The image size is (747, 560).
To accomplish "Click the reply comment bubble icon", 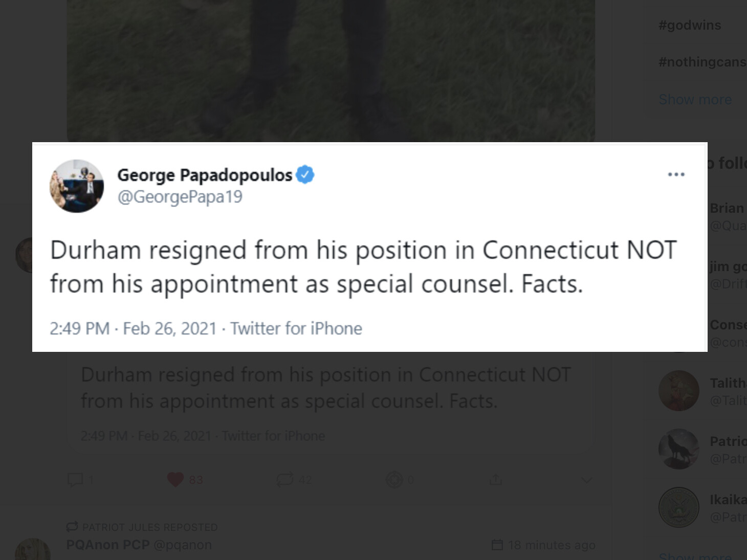I will click(x=75, y=480).
